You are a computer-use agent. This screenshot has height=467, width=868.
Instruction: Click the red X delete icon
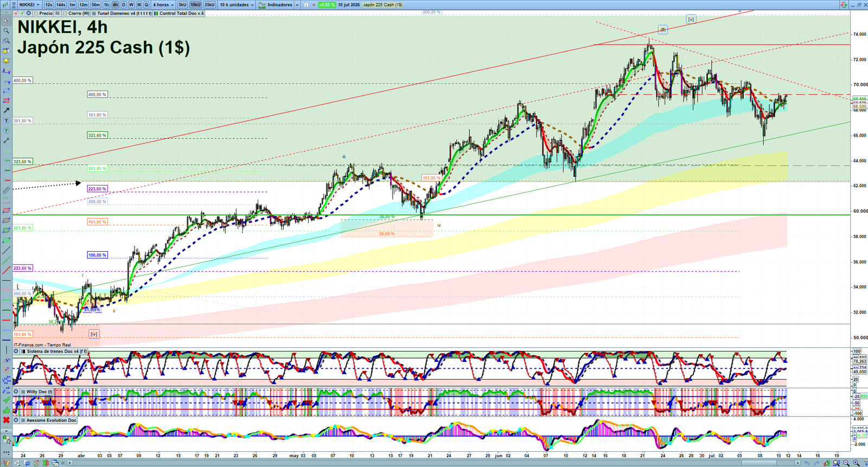point(7,420)
